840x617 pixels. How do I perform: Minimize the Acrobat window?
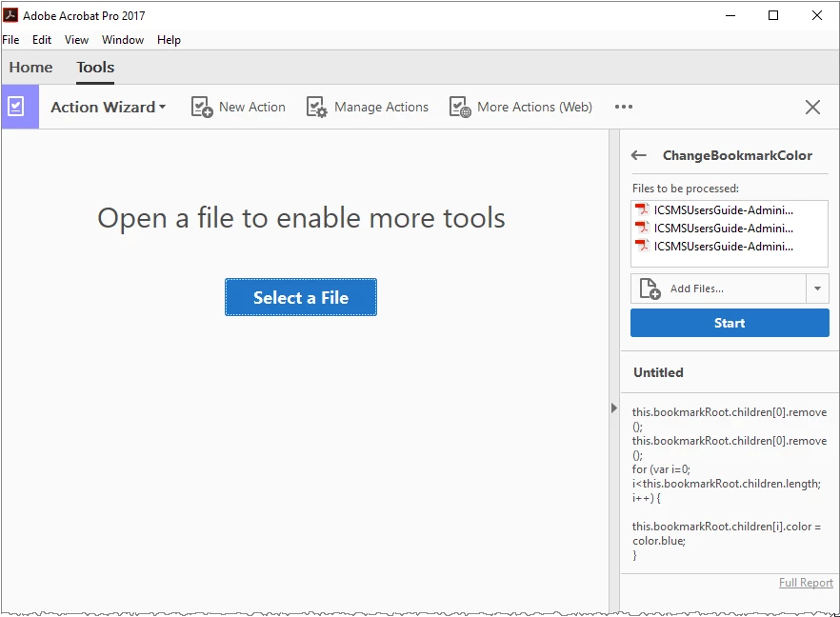point(730,15)
